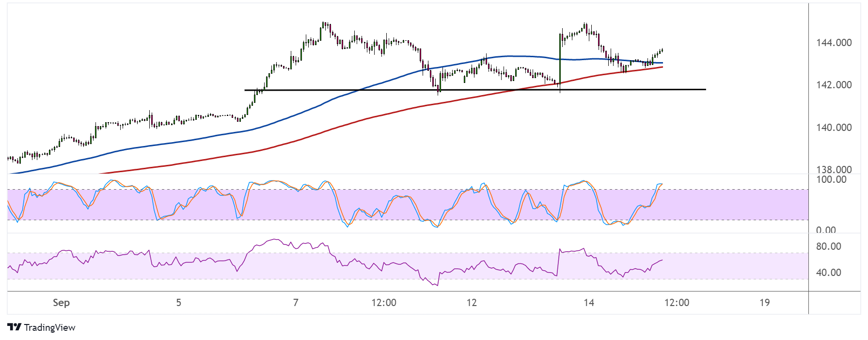Click the 40.00 RSI scale label
Viewport: 868px width, 340px height.
[x=828, y=273]
